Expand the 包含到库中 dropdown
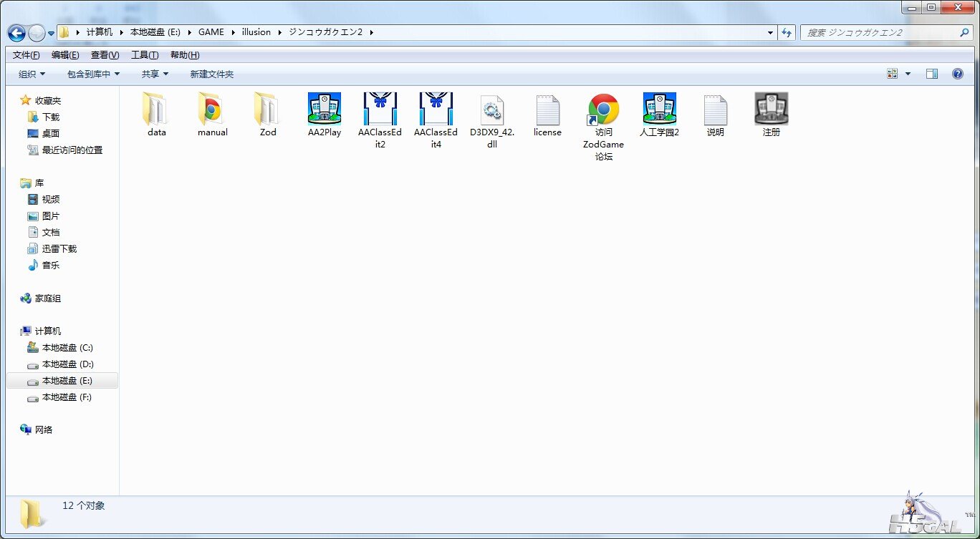The width and height of the screenshot is (980, 539). (93, 74)
